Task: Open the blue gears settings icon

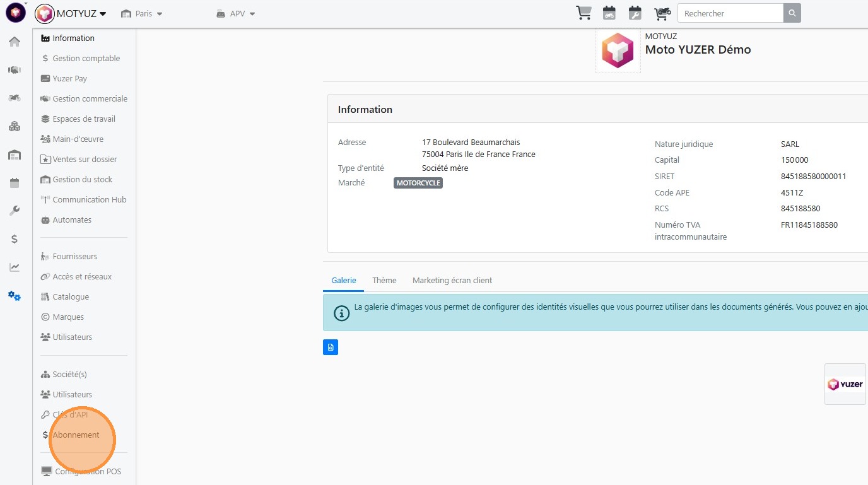Action: (15, 296)
